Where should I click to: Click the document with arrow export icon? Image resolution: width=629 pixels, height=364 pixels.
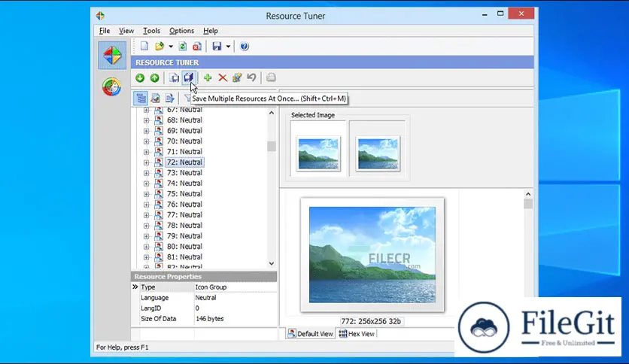click(170, 99)
